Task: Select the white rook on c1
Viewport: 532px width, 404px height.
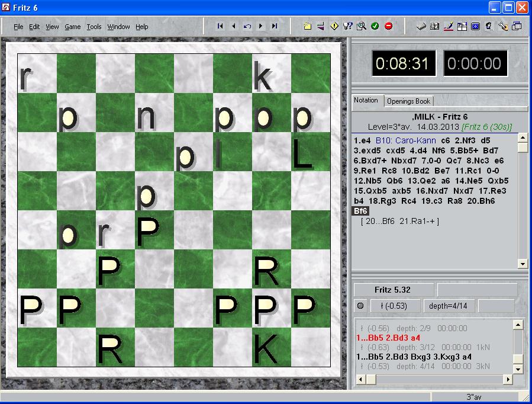Action: 115,347
